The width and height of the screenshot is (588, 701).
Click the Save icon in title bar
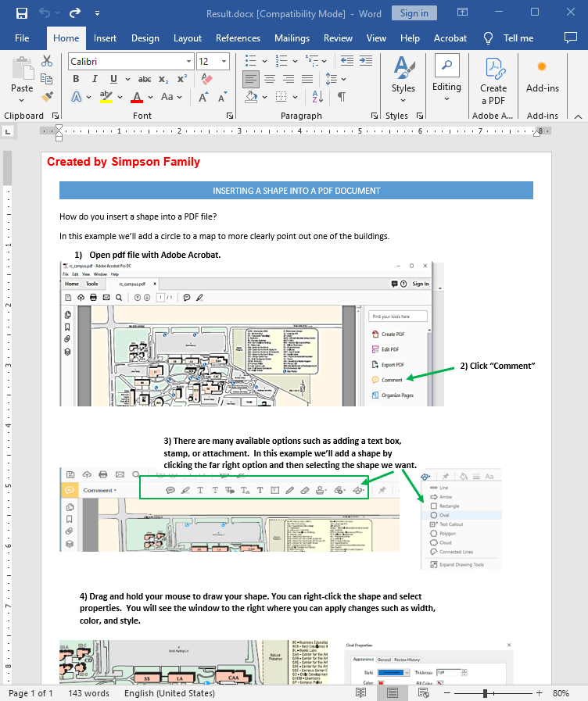pos(21,13)
